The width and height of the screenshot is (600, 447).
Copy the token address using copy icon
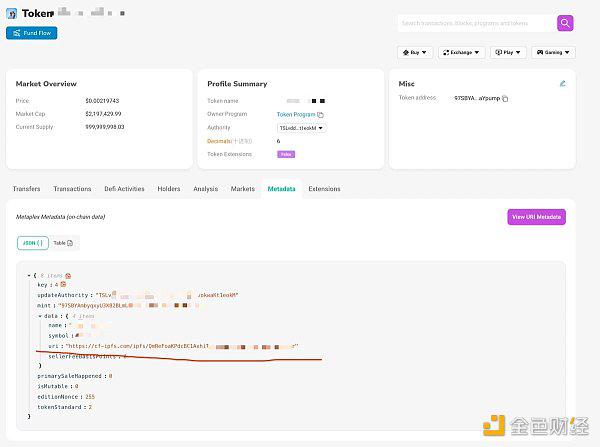[x=506, y=98]
